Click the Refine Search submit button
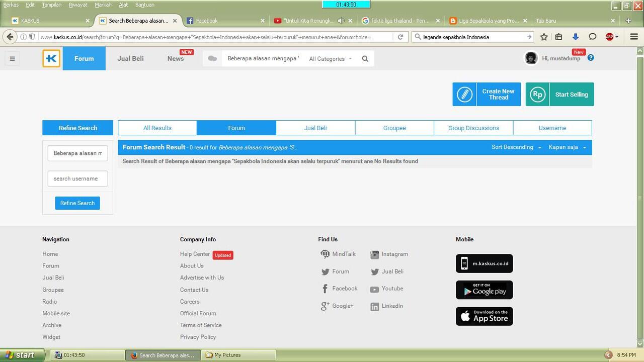644x362 pixels. 77,203
